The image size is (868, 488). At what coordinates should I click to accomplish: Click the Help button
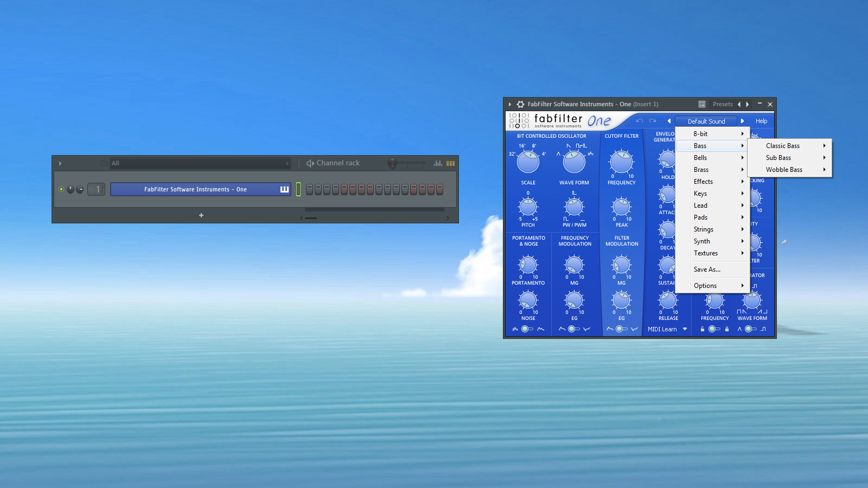click(x=761, y=121)
